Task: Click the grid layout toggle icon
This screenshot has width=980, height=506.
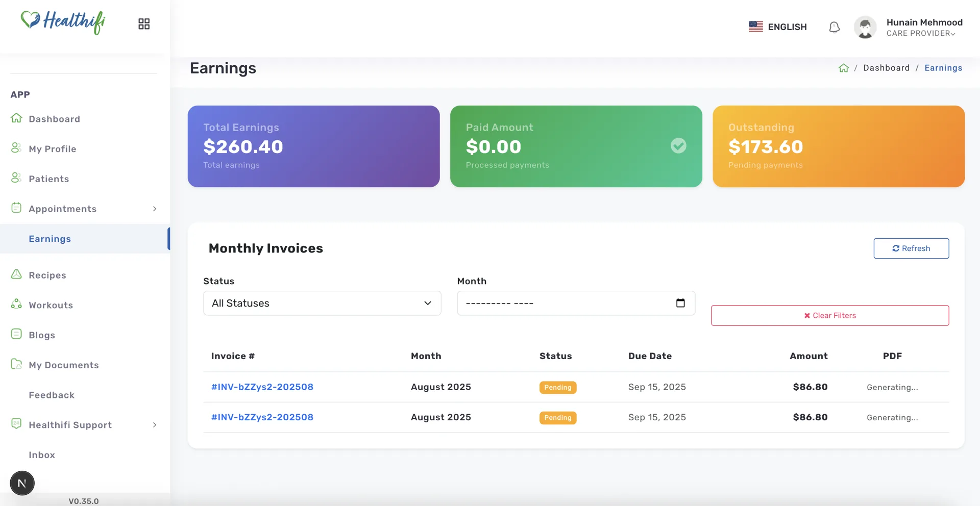Action: coord(144,24)
